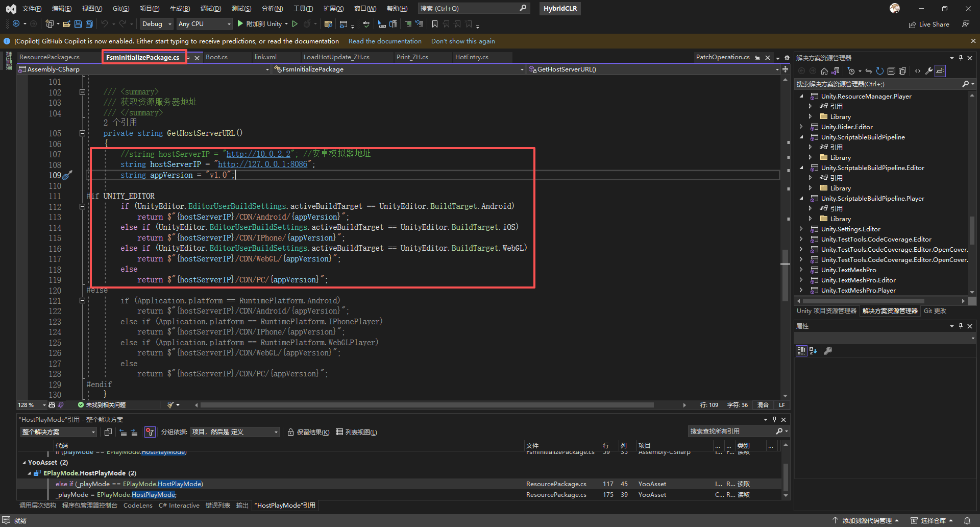
Task: Open the Any CPU platform dropdown
Action: coord(204,24)
